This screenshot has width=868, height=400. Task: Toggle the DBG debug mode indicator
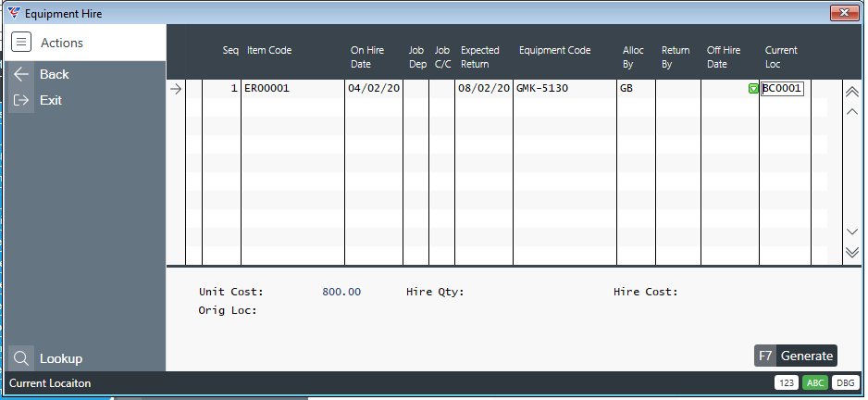click(x=845, y=383)
